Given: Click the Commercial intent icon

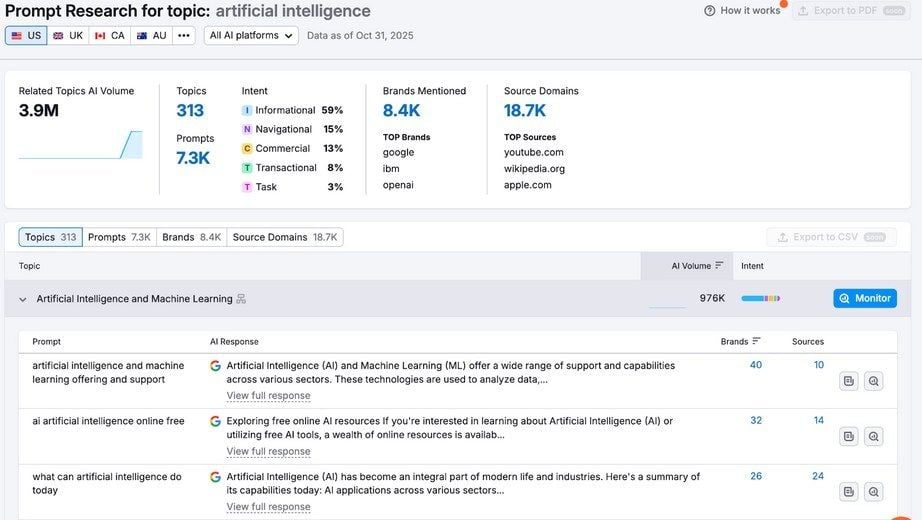Looking at the screenshot, I should (247, 149).
